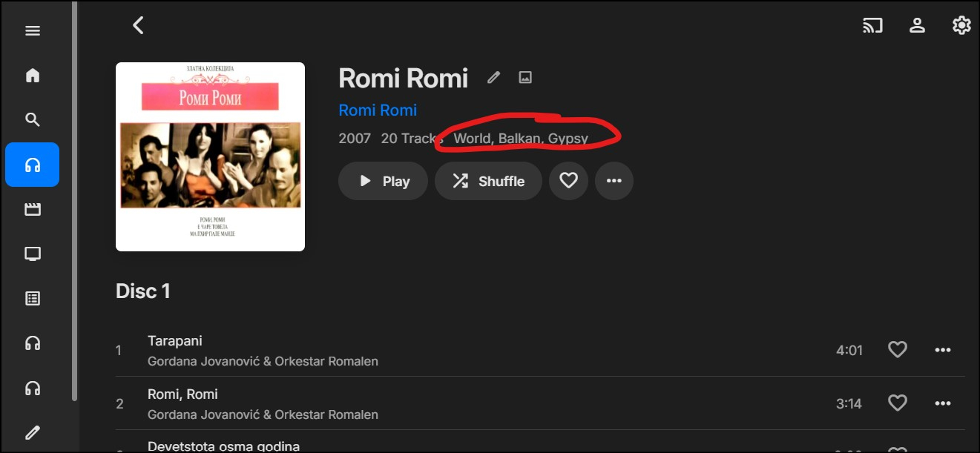Open the TV shows library icon

point(33,254)
